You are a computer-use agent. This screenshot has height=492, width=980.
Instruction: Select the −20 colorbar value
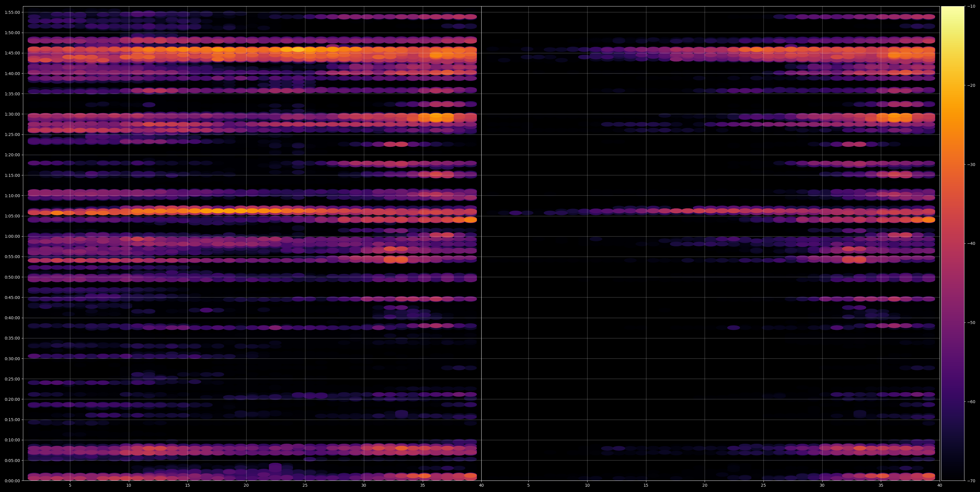971,85
